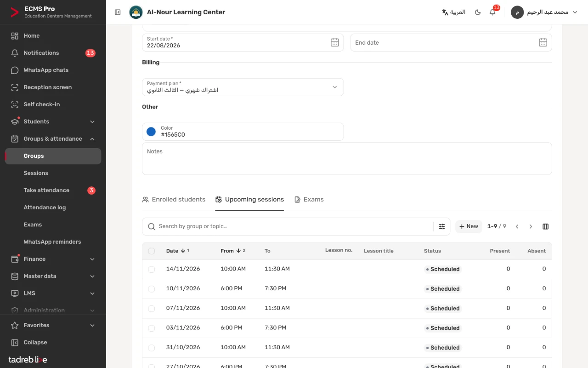
Task: Click the Finance wallet icon
Action: pos(15,259)
